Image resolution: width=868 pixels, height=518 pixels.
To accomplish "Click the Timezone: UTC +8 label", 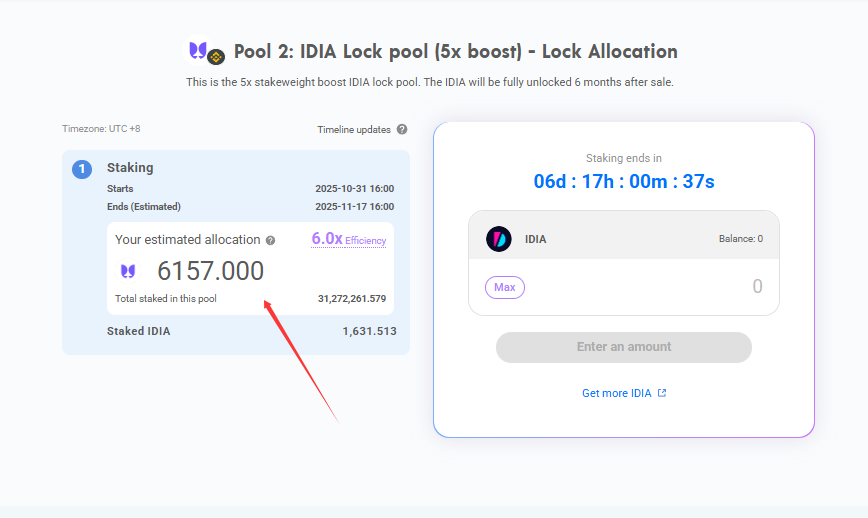I will coord(101,129).
